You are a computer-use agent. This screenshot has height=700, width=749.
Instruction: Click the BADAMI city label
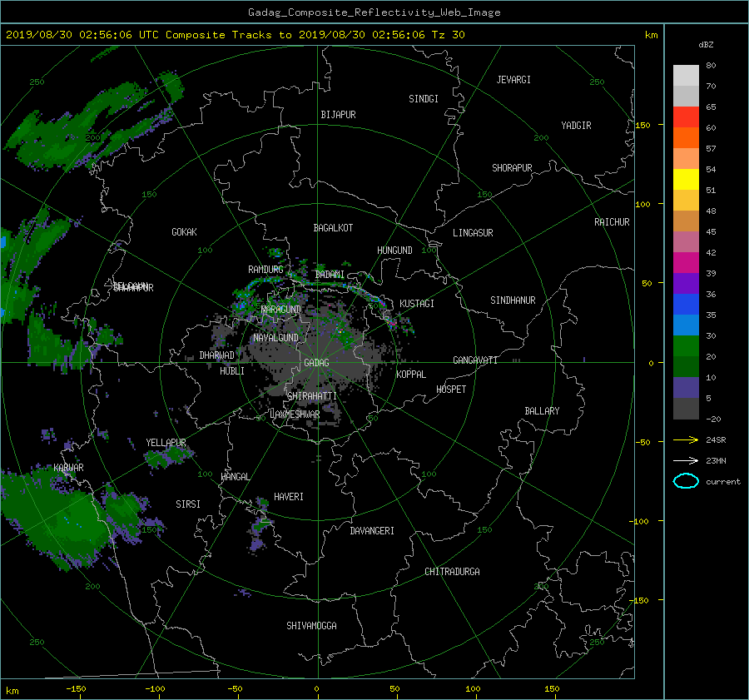pos(330,275)
